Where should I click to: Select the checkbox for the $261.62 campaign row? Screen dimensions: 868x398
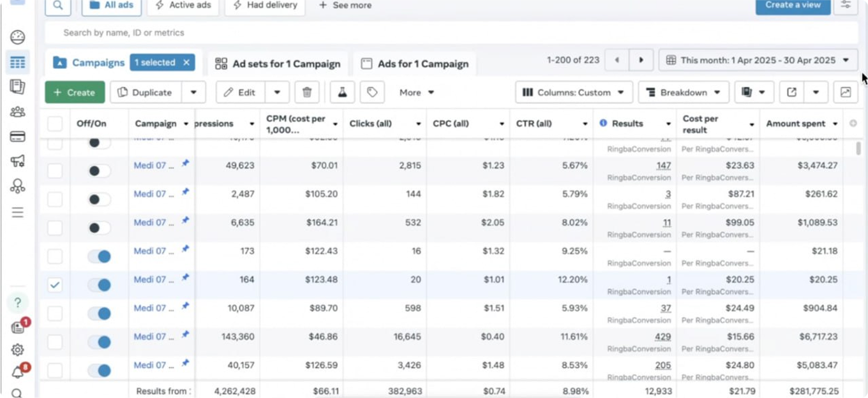coord(55,200)
